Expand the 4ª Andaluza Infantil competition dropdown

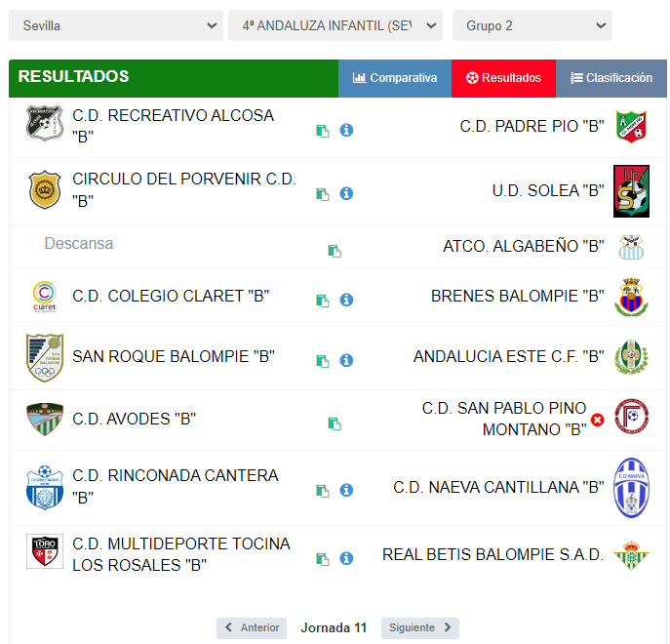335,25
